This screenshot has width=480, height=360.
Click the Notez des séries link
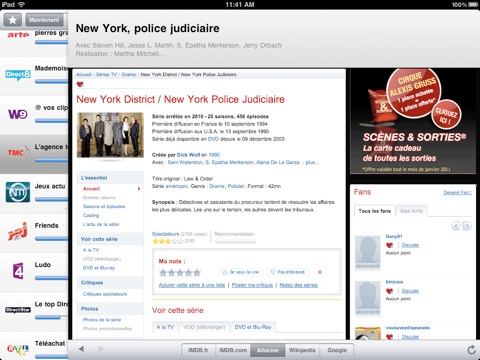tap(298, 285)
